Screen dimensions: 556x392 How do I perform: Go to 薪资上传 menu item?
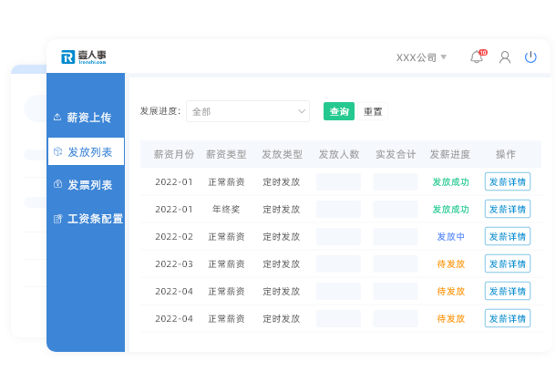[86, 117]
